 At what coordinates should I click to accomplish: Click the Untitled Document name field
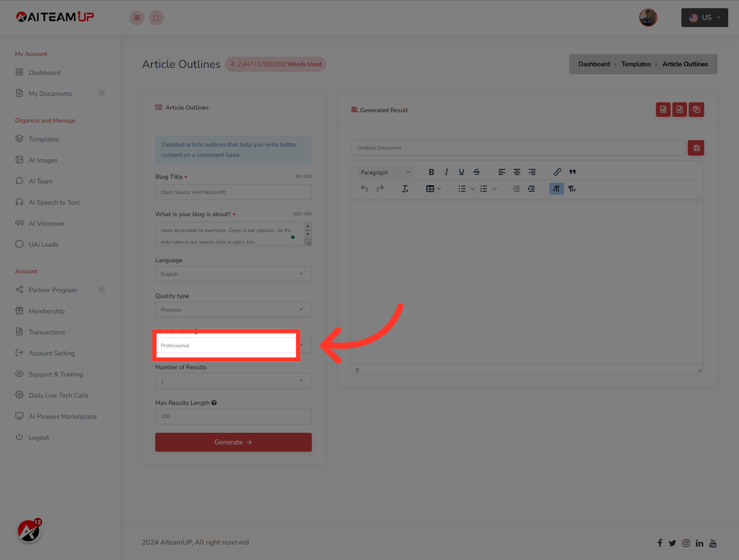518,148
